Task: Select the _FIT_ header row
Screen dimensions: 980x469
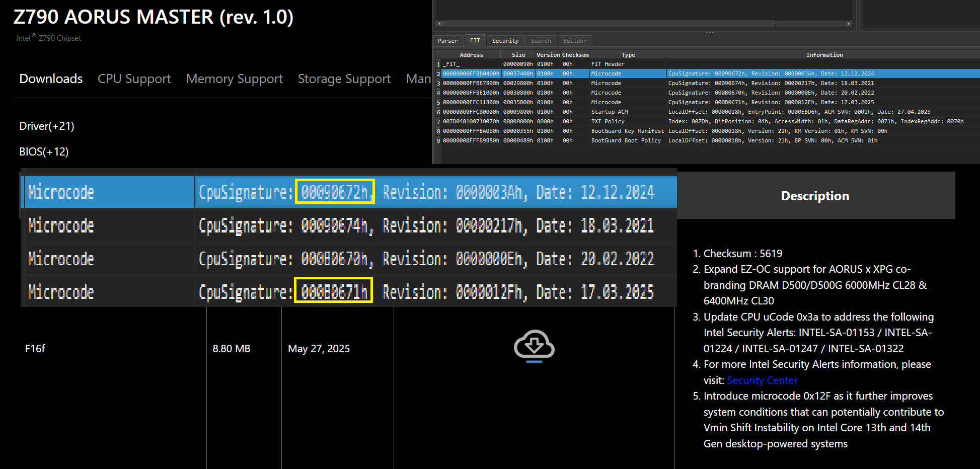Action: (707, 64)
